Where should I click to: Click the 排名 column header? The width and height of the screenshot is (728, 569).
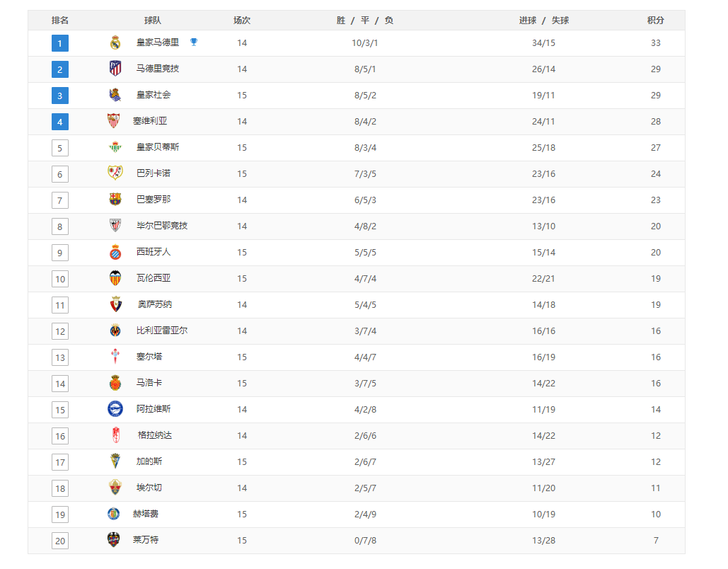60,21
